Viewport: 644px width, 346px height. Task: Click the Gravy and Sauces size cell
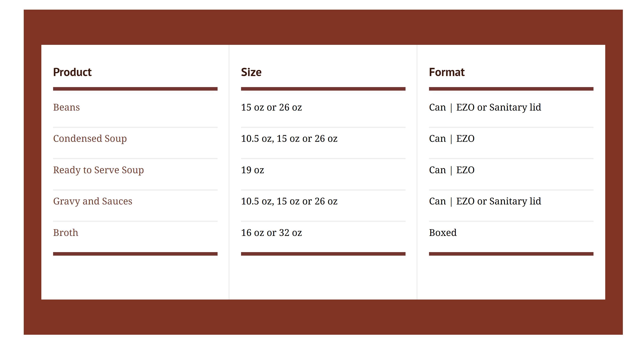click(x=289, y=201)
